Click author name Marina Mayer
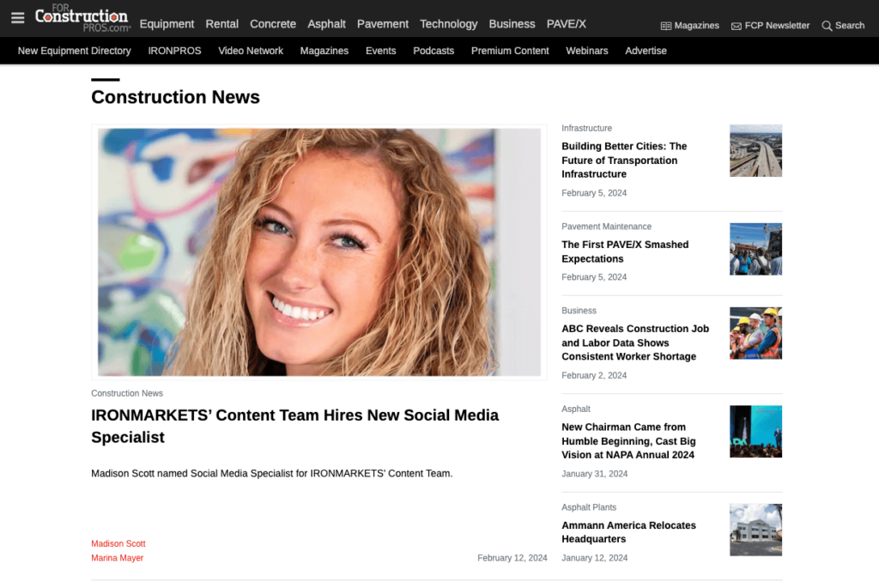The height and width of the screenshot is (588, 879). click(118, 558)
